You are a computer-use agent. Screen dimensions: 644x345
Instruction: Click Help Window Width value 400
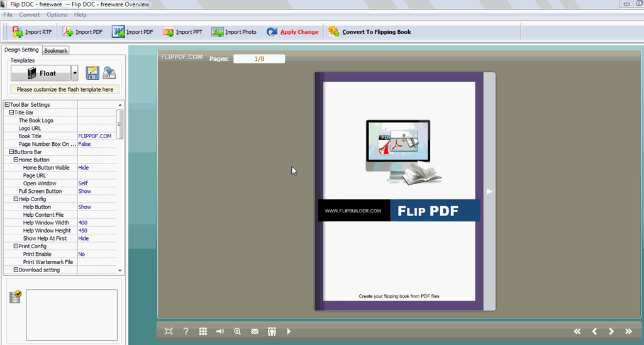83,222
